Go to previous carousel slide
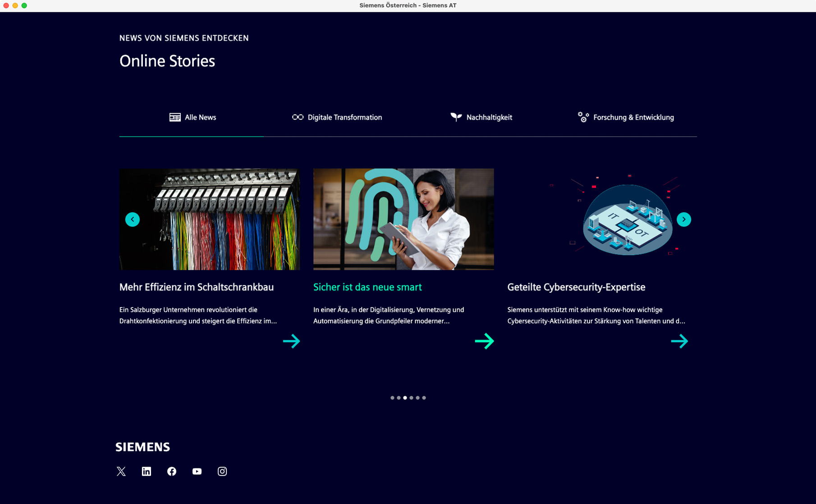 pyautogui.click(x=133, y=220)
